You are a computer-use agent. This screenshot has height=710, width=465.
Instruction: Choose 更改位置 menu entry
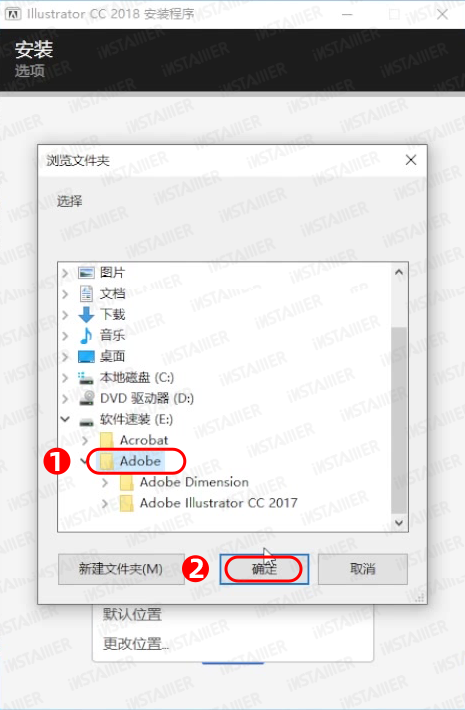[136, 643]
